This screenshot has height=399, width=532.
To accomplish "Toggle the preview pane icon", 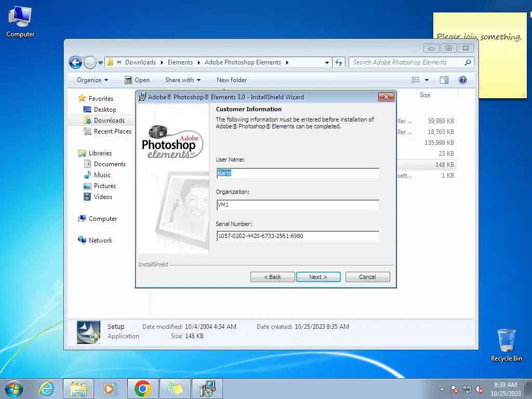I will click(x=444, y=80).
